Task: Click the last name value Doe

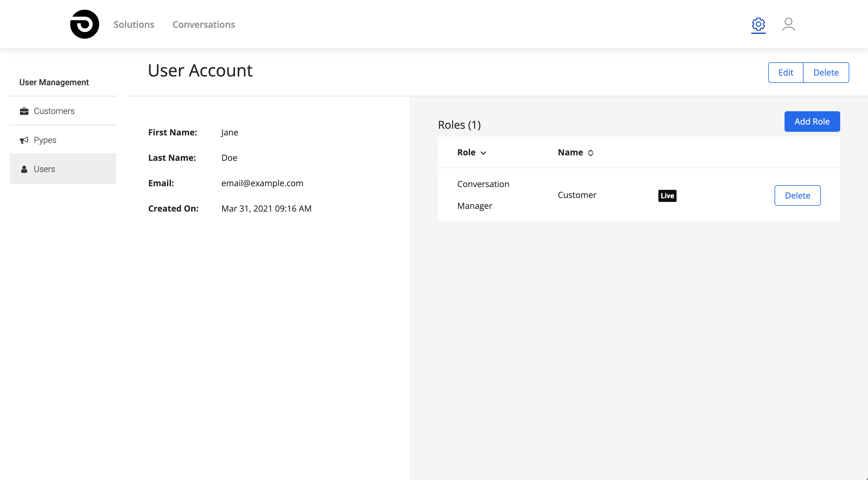Action: pos(229,158)
